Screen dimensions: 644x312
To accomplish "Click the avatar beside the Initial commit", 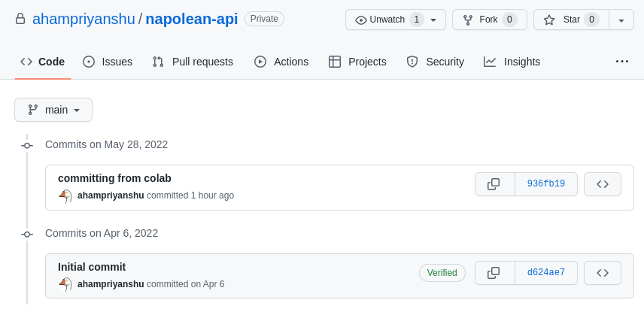I will click(x=65, y=284).
